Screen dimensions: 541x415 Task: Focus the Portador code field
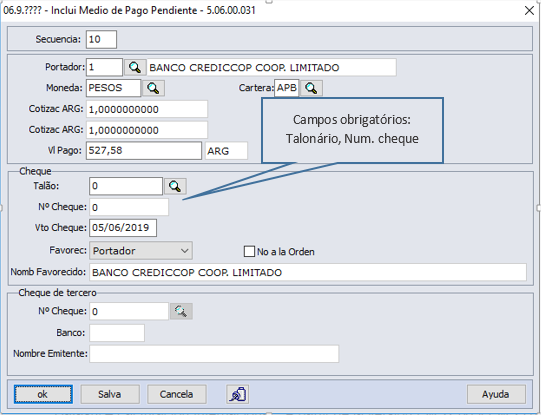104,67
